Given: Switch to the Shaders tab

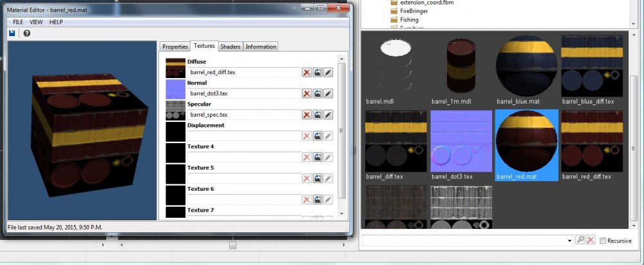Looking at the screenshot, I should (231, 46).
